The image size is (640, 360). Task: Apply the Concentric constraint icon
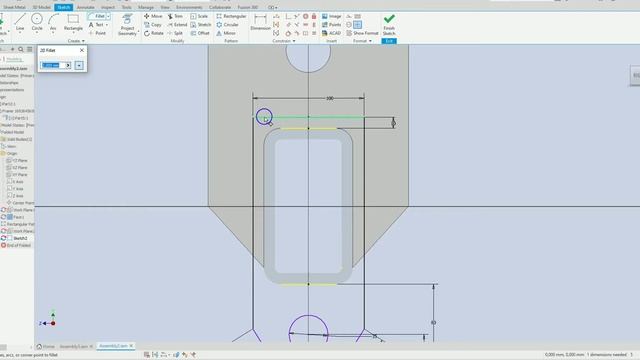click(x=305, y=16)
